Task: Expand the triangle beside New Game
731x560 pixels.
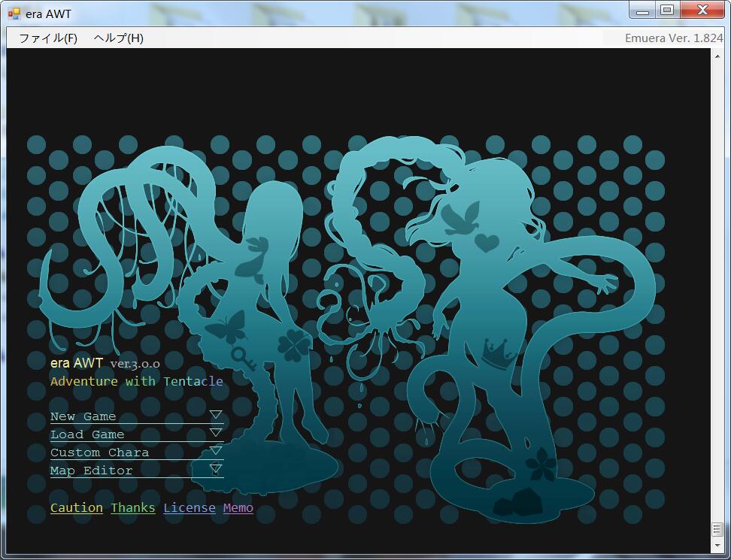Action: coord(215,415)
